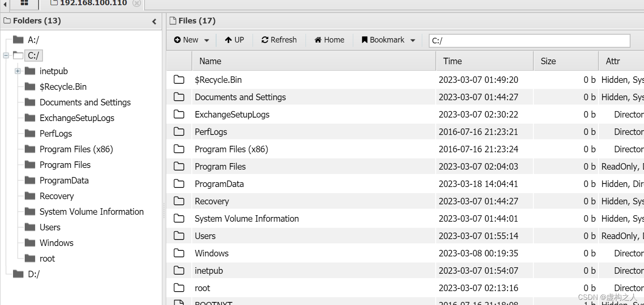Select ExchangeSetupLogs in the folder tree
644x305 pixels.
[x=77, y=118]
